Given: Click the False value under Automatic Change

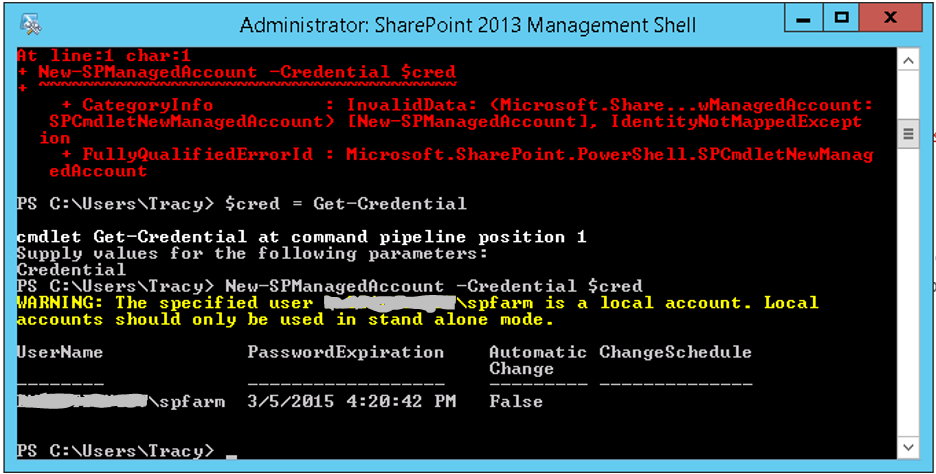Looking at the screenshot, I should (x=515, y=401).
